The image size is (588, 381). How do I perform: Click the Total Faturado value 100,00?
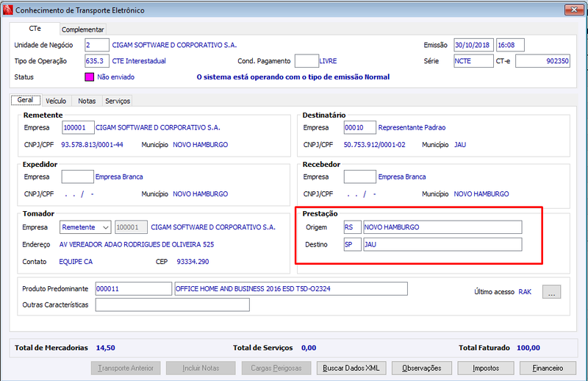click(528, 348)
